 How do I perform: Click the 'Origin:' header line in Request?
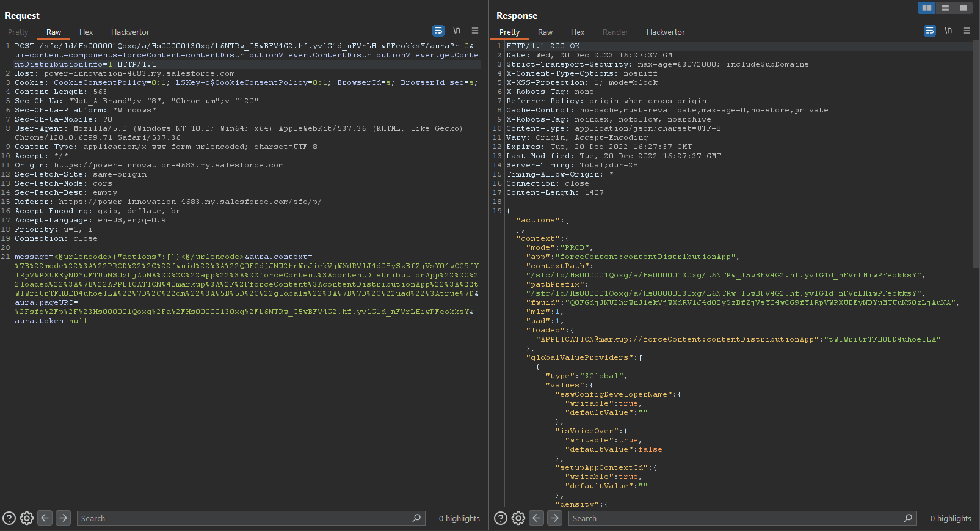(x=149, y=165)
